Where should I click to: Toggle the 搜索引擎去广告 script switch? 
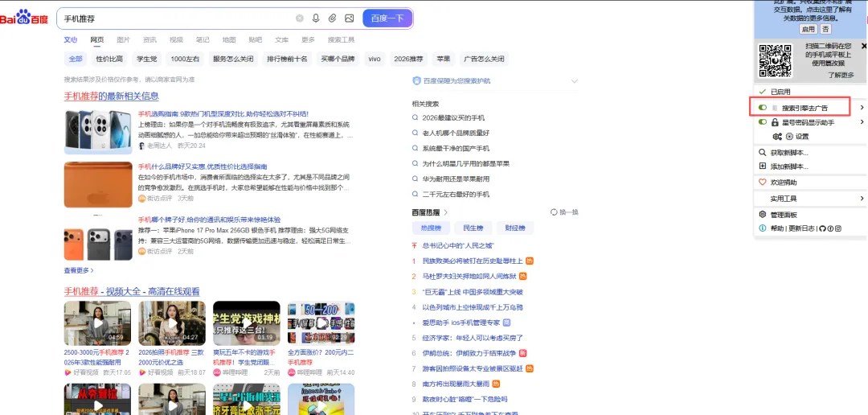pyautogui.click(x=762, y=107)
